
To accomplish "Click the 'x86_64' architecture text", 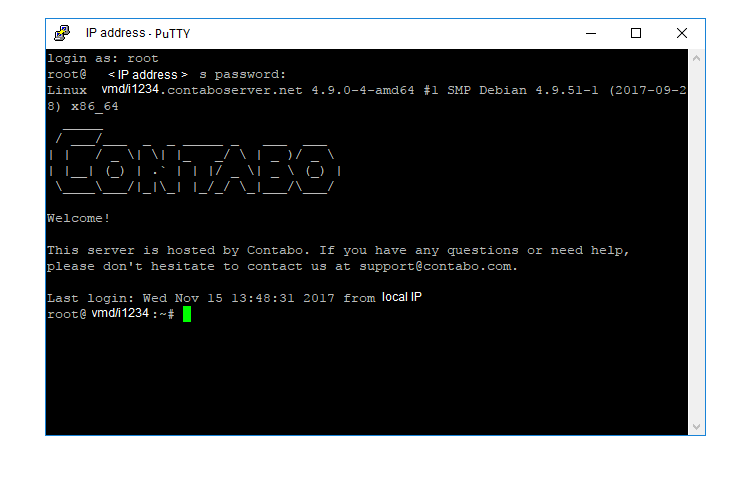I will [x=95, y=106].
